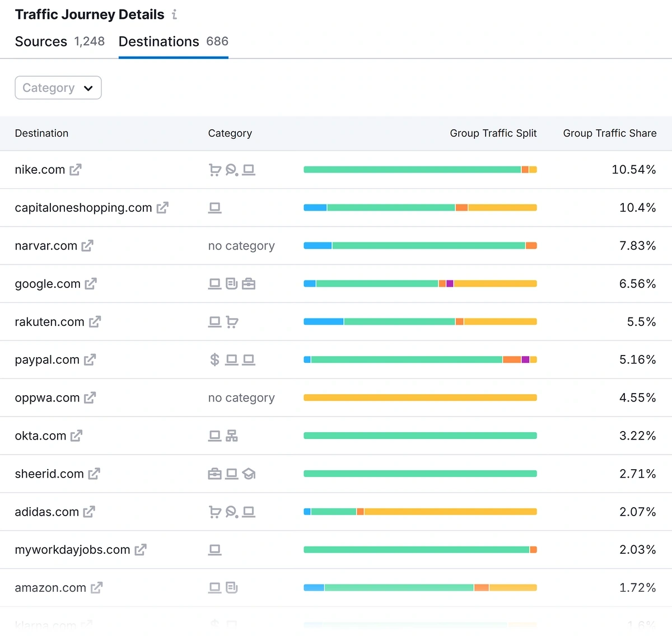Click the 2.03% traffic share value
The image size is (672, 636).
point(637,550)
